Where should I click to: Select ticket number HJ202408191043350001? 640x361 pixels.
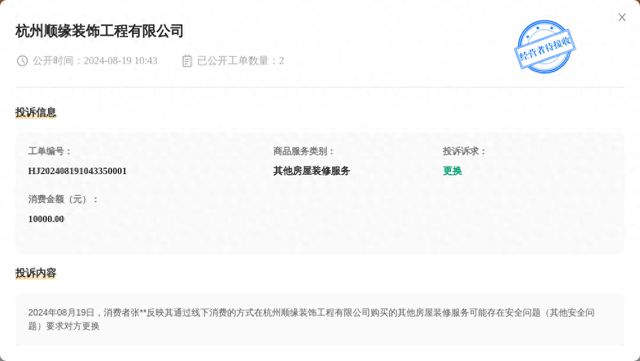[78, 171]
